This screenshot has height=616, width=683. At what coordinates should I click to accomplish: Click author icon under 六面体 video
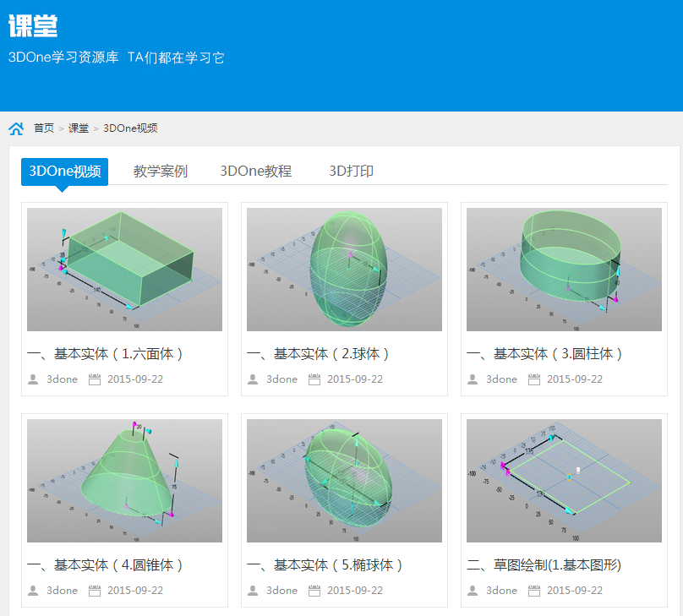pyautogui.click(x=33, y=379)
